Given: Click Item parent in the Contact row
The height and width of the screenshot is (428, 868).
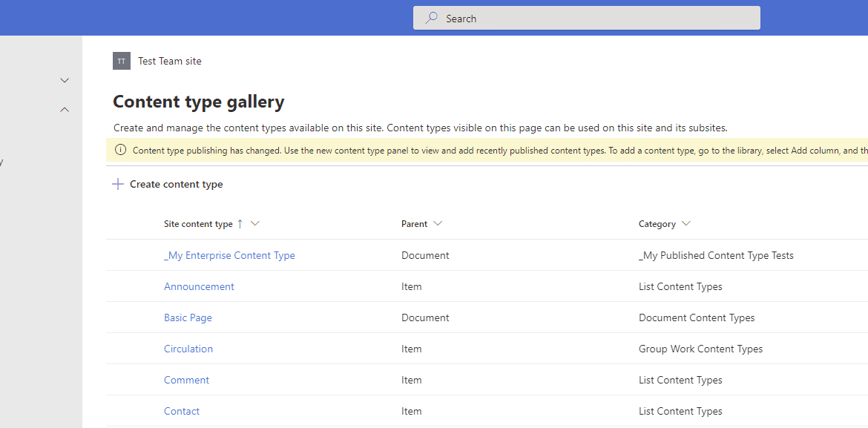Looking at the screenshot, I should 411,411.
